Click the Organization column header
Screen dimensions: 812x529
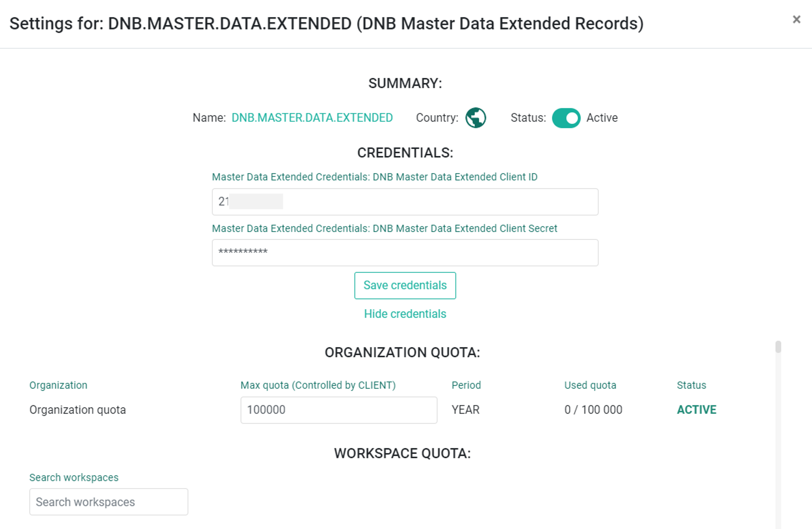point(58,385)
